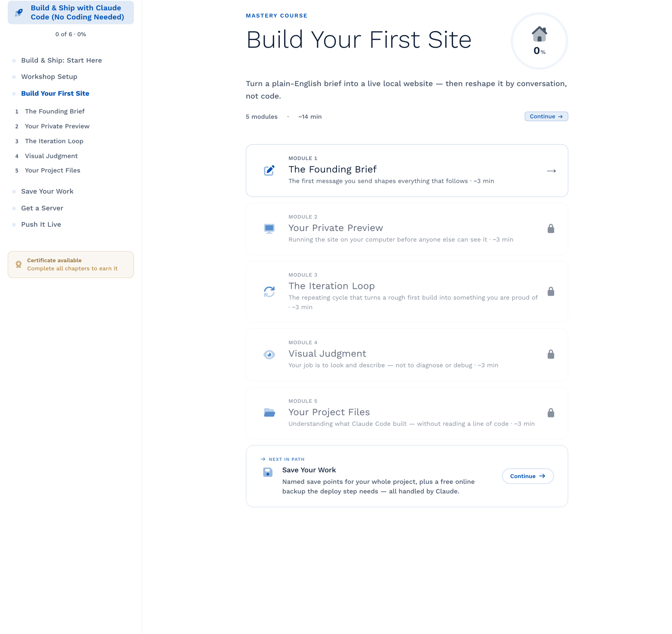Screen dimensions: 672x634
Task: Click Continue in the Next in Path card
Action: coord(527,476)
